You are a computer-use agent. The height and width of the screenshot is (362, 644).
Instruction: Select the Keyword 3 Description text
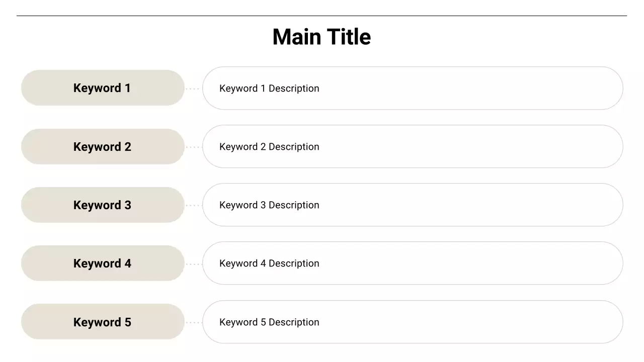tap(269, 205)
